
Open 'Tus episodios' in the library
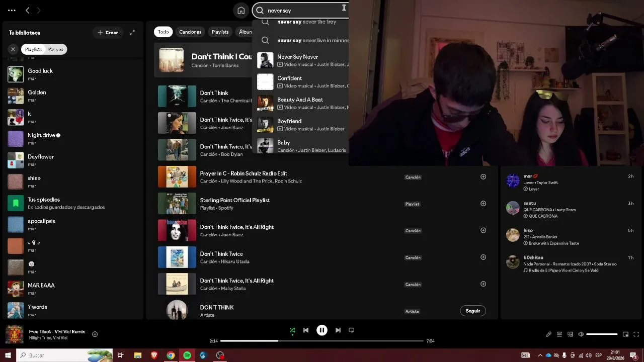tap(73, 203)
